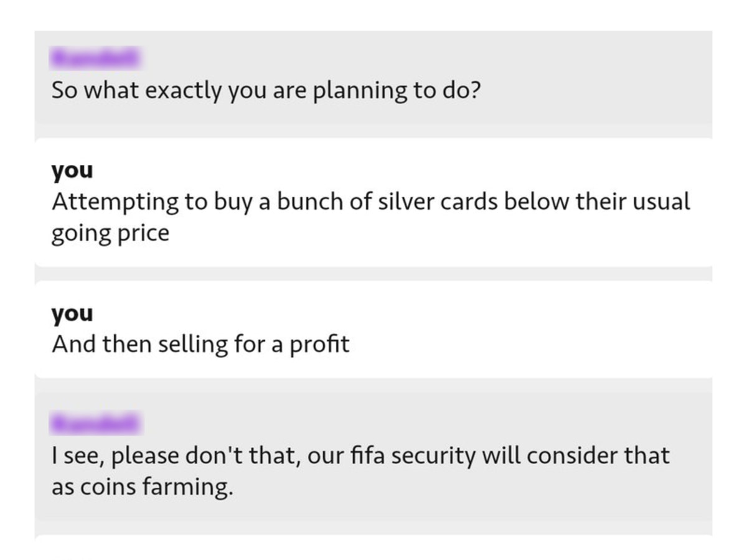
Task: Click empty space right of "And then selling" message
Action: click(x=529, y=344)
